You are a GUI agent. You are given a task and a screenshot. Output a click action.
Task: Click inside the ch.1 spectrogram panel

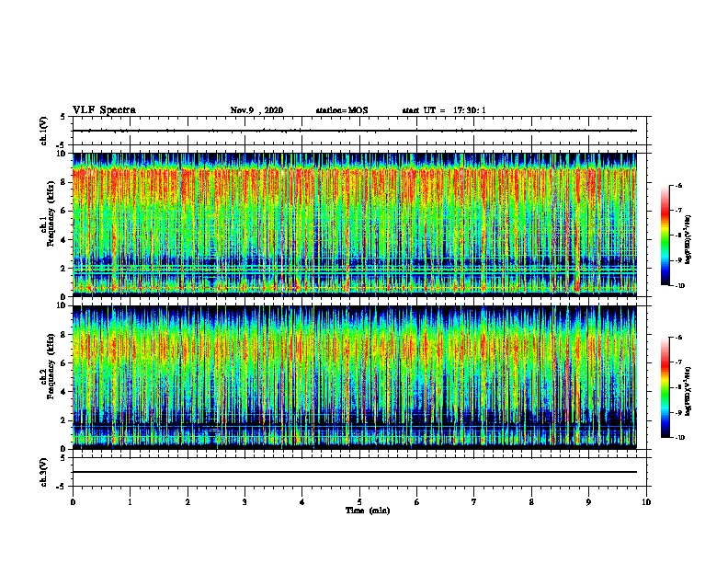tap(355, 224)
